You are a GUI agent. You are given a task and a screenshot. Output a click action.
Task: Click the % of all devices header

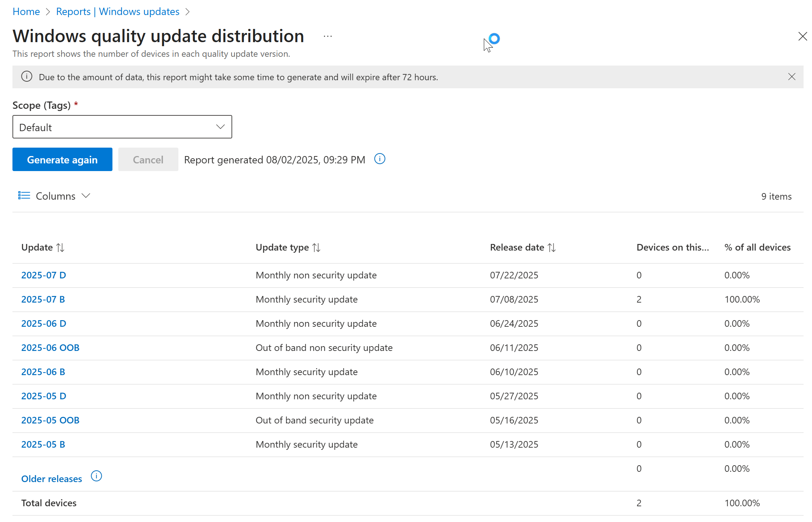click(757, 247)
